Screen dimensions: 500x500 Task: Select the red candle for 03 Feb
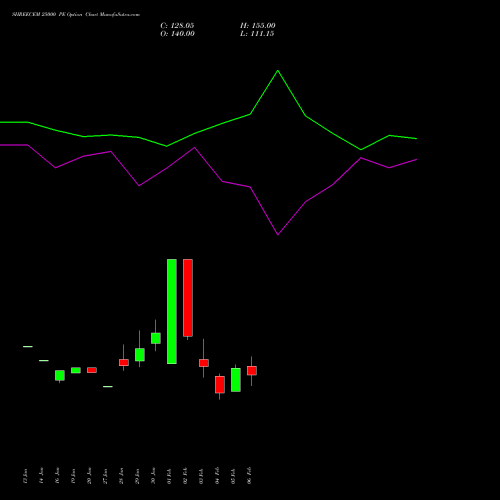204,363
